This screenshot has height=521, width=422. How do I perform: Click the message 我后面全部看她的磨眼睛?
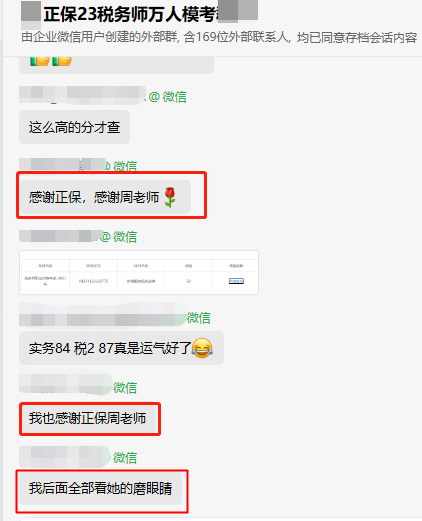point(100,488)
